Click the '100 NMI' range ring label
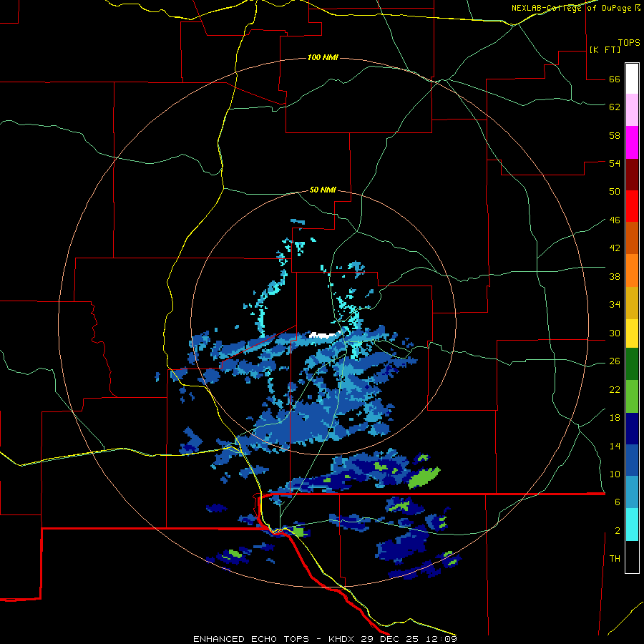The width and height of the screenshot is (644, 644). coord(323,57)
